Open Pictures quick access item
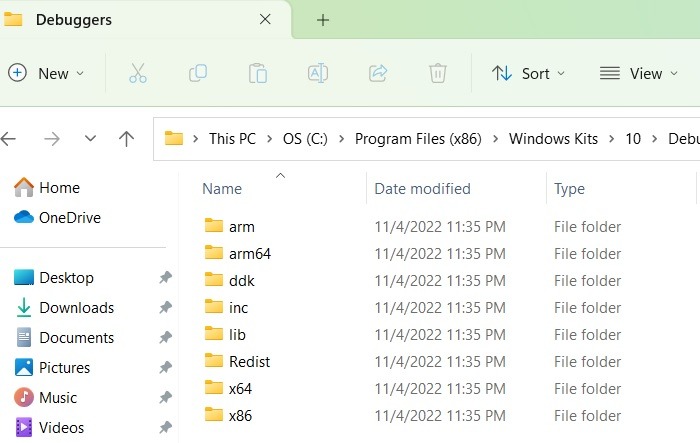The image size is (700, 443). point(52,368)
